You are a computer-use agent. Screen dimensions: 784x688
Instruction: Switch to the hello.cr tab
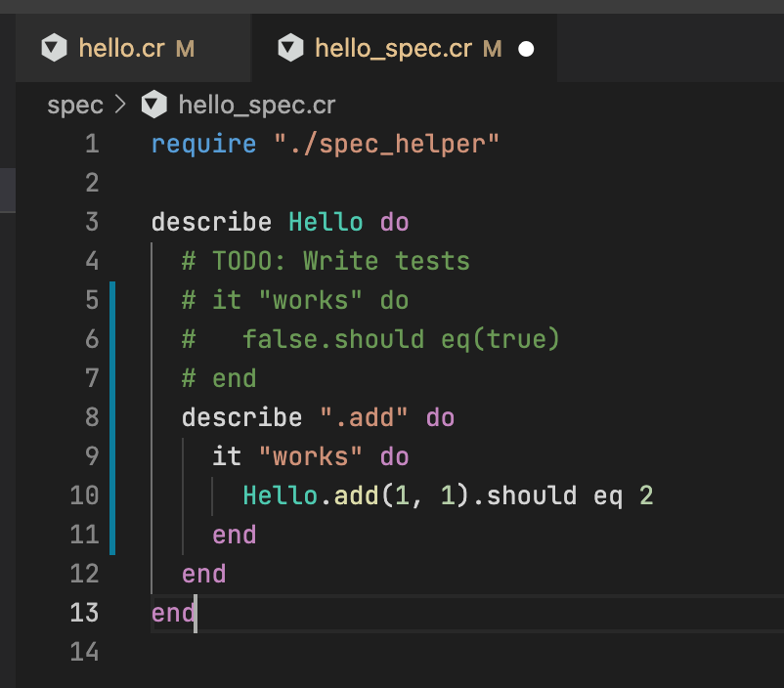[x=133, y=49]
